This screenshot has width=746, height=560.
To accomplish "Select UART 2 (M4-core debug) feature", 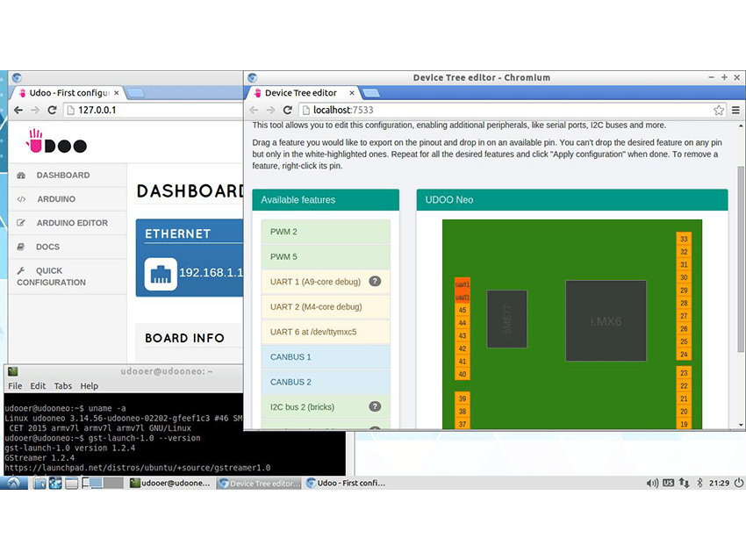I will (326, 307).
